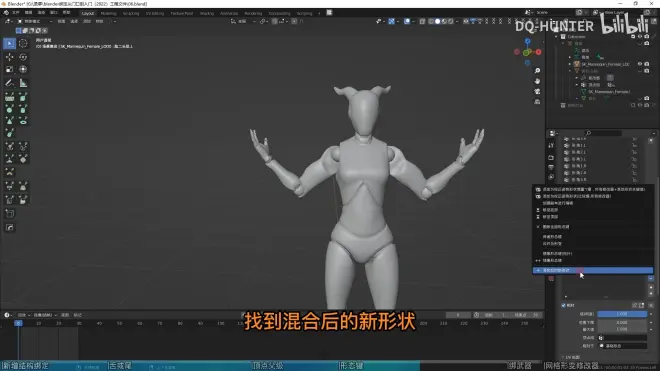This screenshot has width=660, height=371.
Task: Click the zoom magnifier in the viewport
Action: point(537,71)
